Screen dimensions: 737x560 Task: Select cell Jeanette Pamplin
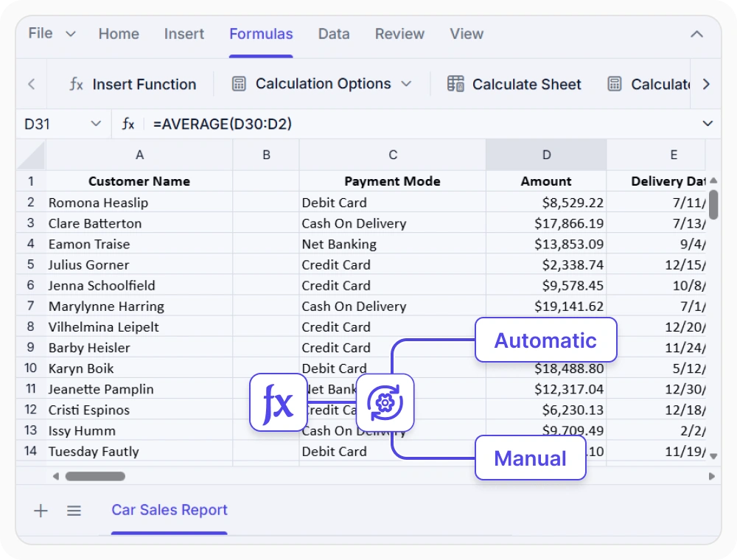click(x=139, y=389)
